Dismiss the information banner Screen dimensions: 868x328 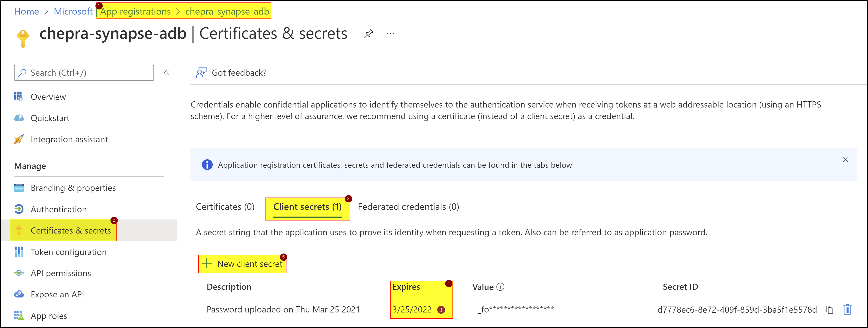tap(845, 159)
